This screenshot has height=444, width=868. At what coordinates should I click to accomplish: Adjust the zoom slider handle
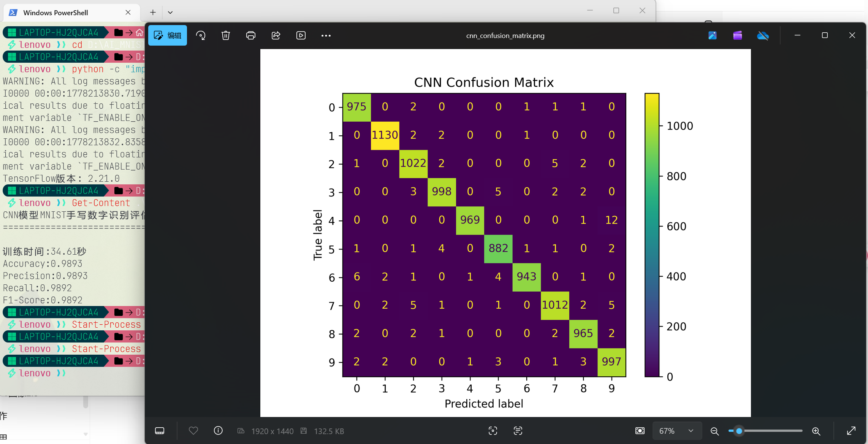click(739, 431)
